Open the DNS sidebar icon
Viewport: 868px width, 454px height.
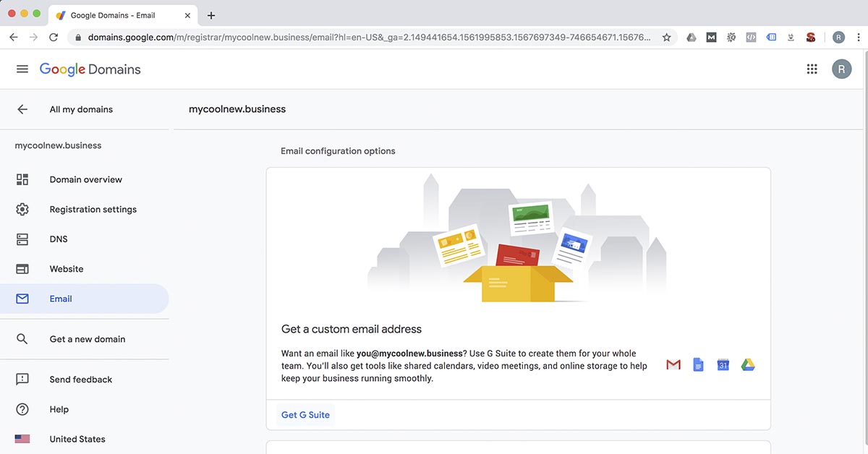coord(22,239)
